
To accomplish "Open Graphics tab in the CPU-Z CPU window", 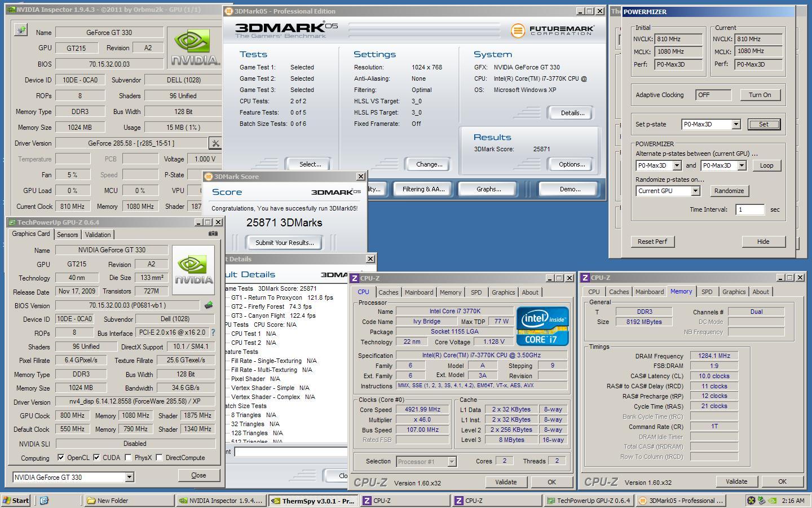I will pyautogui.click(x=503, y=292).
